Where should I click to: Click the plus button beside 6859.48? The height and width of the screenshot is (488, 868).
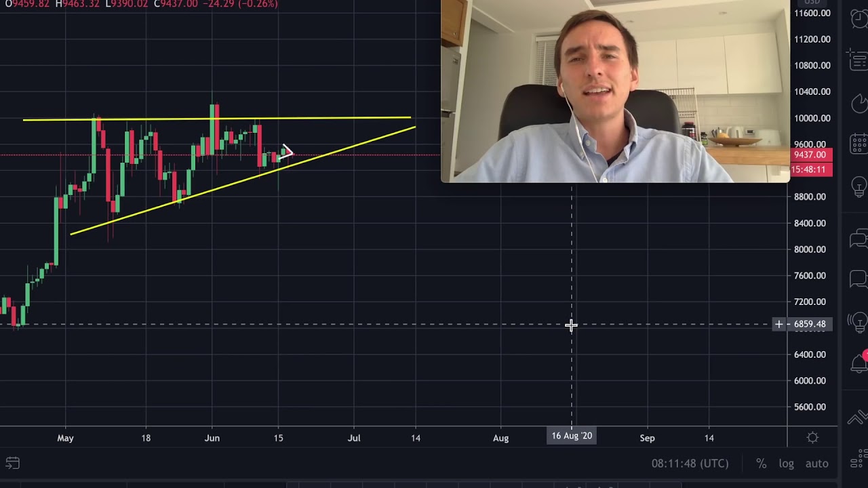point(779,325)
